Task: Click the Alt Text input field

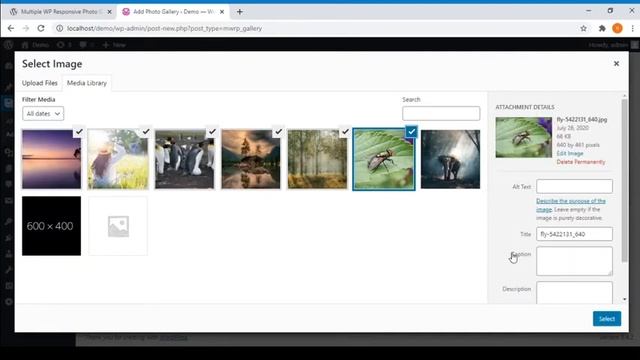Action: (x=574, y=186)
